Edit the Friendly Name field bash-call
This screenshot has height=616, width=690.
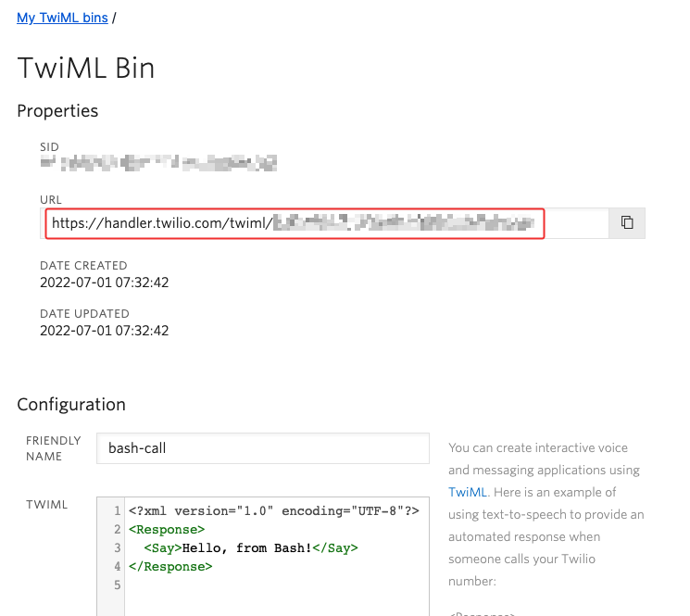[263, 448]
